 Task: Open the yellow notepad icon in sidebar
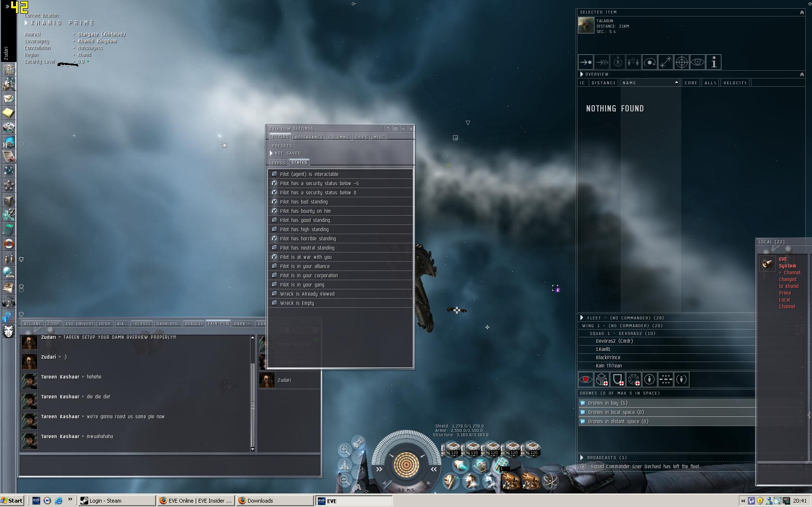pos(9,113)
